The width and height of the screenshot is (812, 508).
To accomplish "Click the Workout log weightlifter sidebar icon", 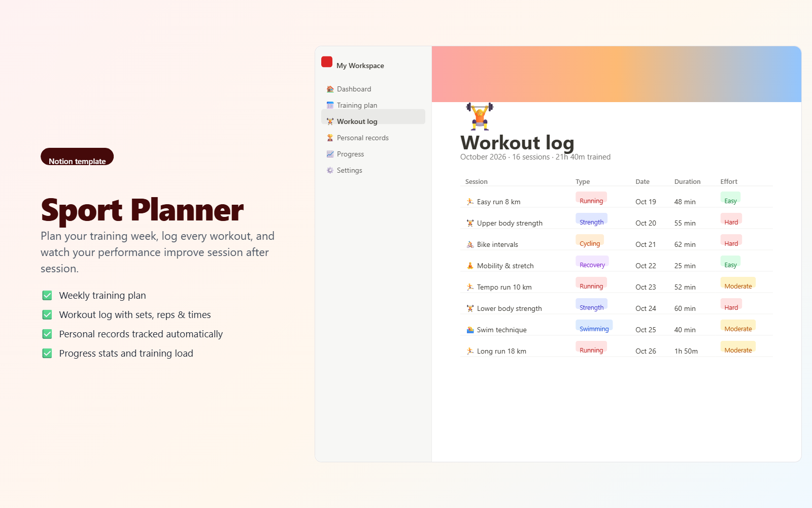I will [x=330, y=121].
